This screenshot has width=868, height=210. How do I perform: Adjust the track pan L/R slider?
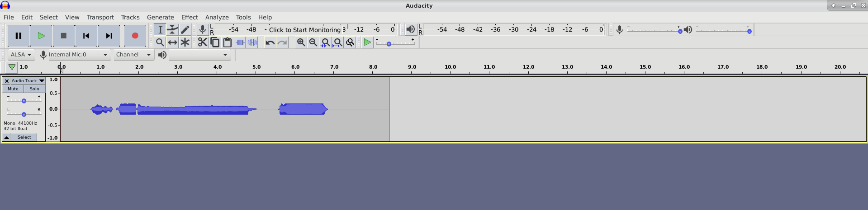point(24,114)
